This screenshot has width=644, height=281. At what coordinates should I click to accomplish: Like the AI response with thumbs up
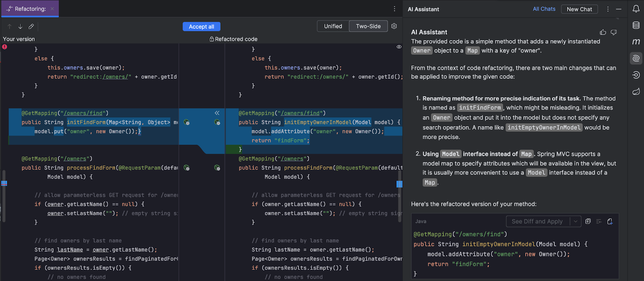tap(603, 32)
